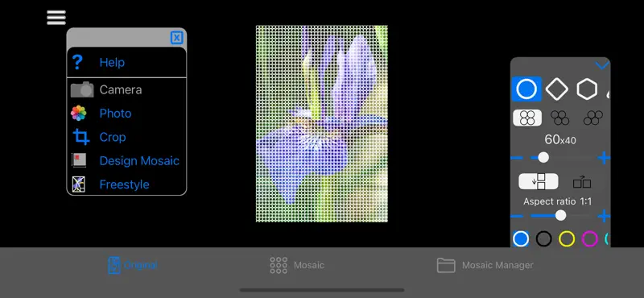The height and width of the screenshot is (298, 644).
Task: Click the Freestyle icon
Action: click(x=78, y=184)
